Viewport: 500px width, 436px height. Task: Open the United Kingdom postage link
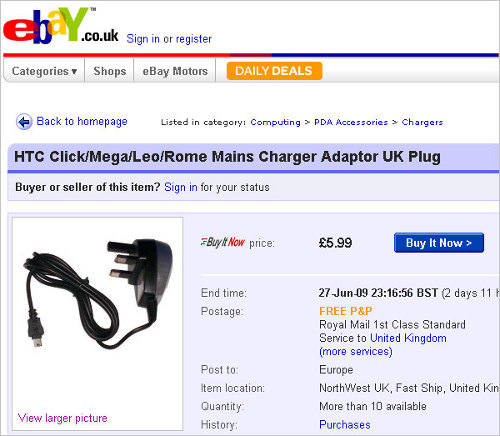408,338
